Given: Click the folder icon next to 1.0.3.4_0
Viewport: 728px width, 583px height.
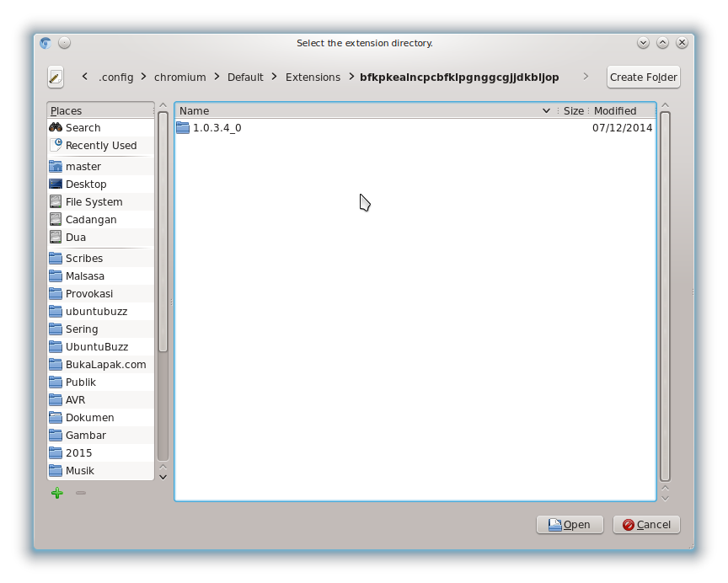Looking at the screenshot, I should tap(184, 127).
